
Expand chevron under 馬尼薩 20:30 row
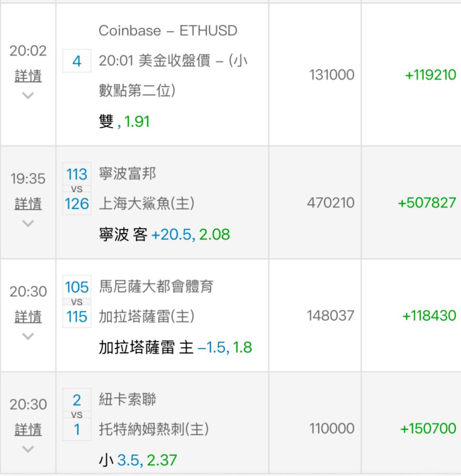coord(28,336)
